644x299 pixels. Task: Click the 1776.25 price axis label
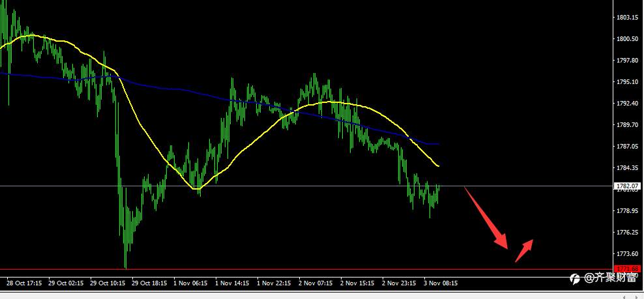coord(627,232)
